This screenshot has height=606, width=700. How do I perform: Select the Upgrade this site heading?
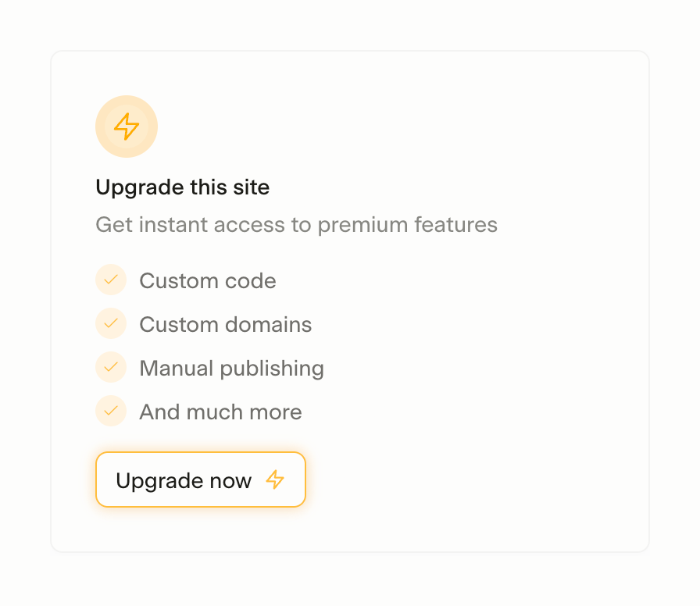click(182, 187)
